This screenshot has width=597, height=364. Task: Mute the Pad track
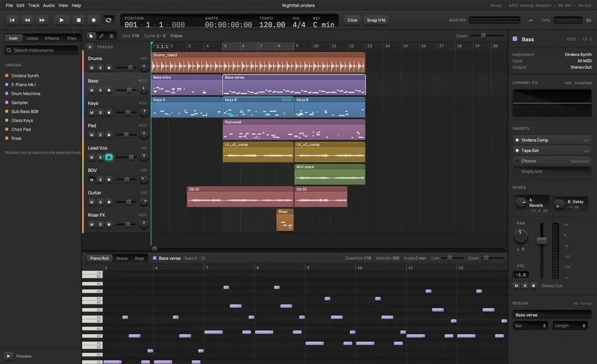tap(91, 135)
